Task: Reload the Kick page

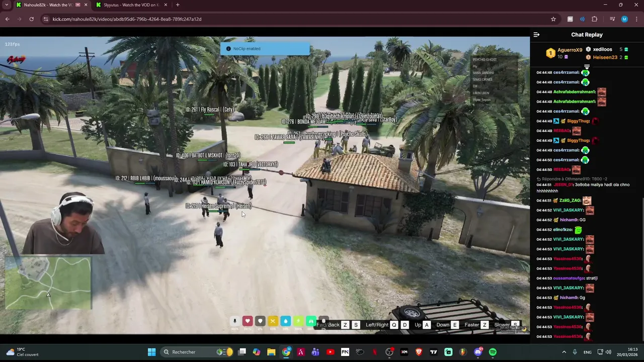Action: coord(31,19)
